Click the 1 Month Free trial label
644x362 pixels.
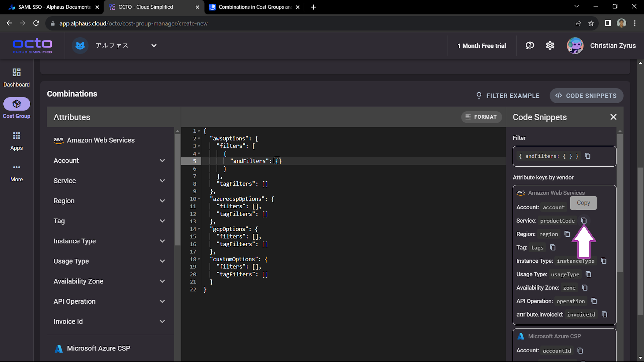click(x=481, y=46)
